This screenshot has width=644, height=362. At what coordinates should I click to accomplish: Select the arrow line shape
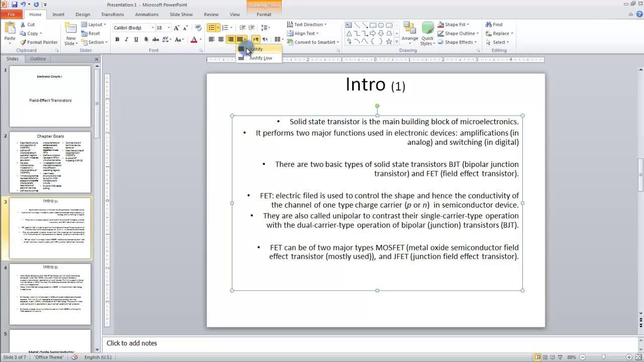point(365,25)
